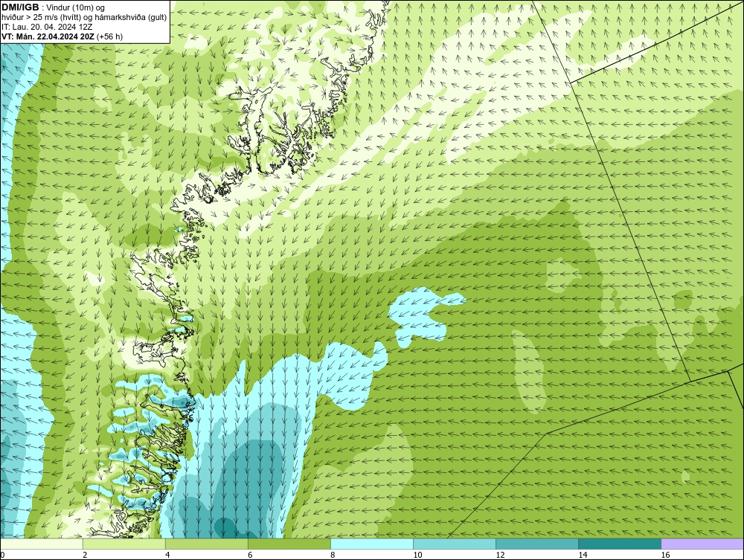Click the 14–16 m/s dark teal swatch
This screenshot has width=744, height=560.
pos(620,544)
